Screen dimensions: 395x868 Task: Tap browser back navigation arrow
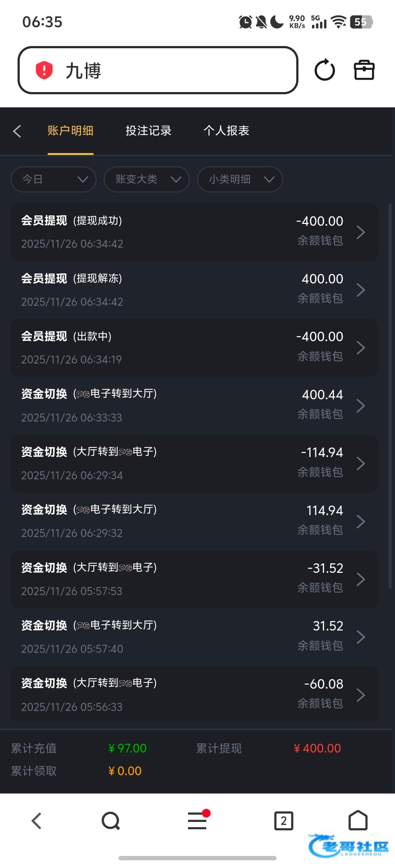tap(37, 821)
